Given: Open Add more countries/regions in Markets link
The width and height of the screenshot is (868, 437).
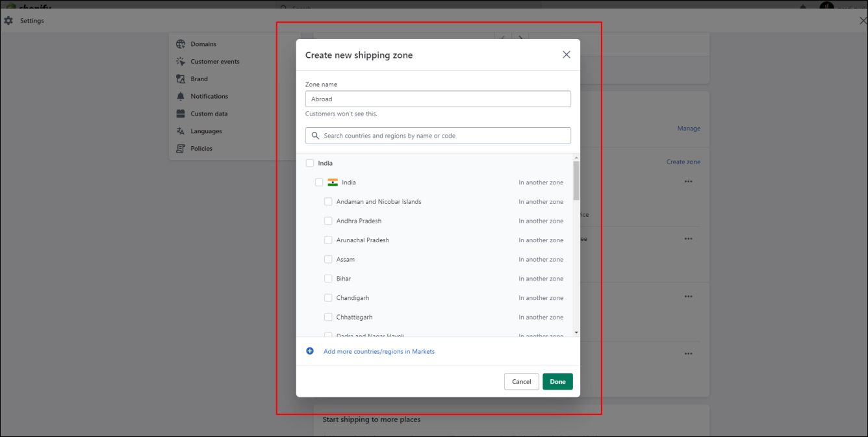Looking at the screenshot, I should (379, 351).
